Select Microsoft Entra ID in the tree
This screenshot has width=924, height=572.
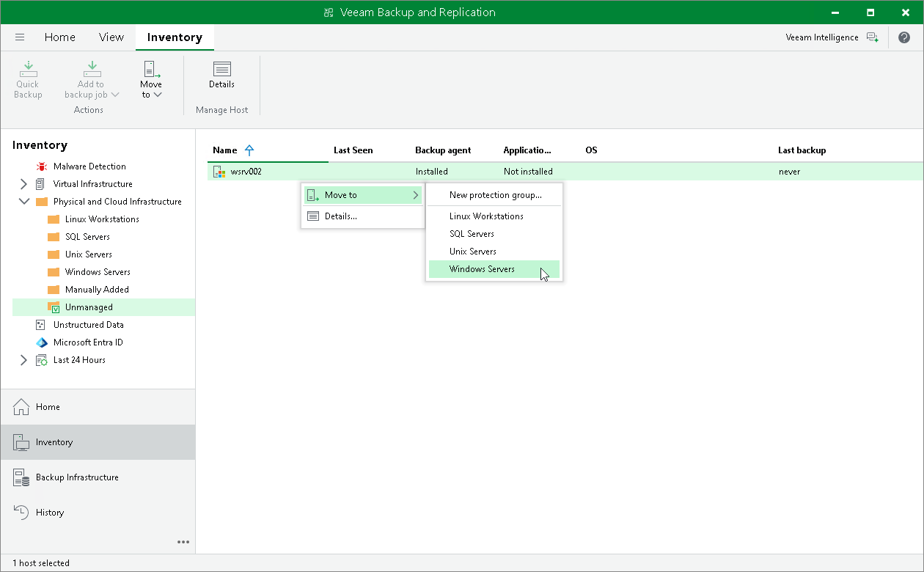88,342
